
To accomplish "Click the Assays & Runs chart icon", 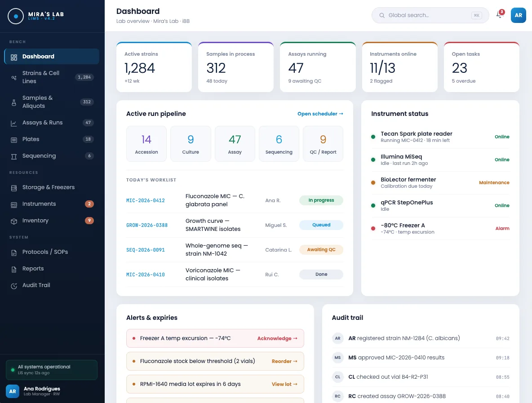I will [x=14, y=123].
